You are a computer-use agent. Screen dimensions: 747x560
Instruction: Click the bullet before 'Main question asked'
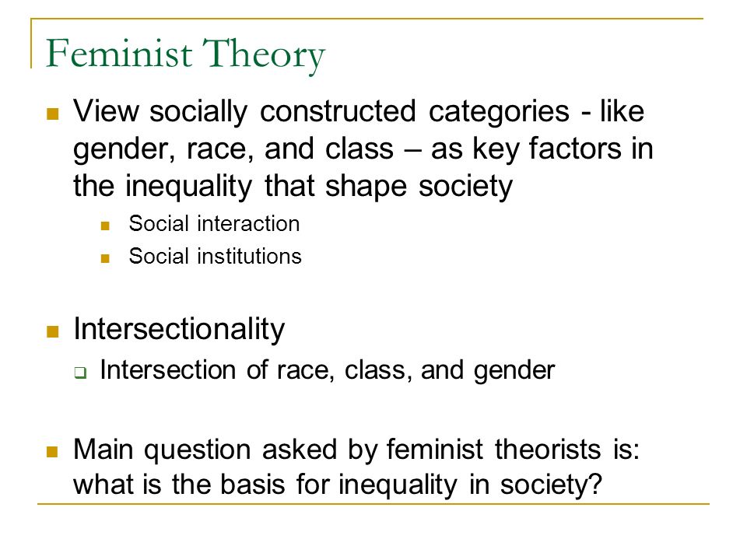tap(52, 451)
